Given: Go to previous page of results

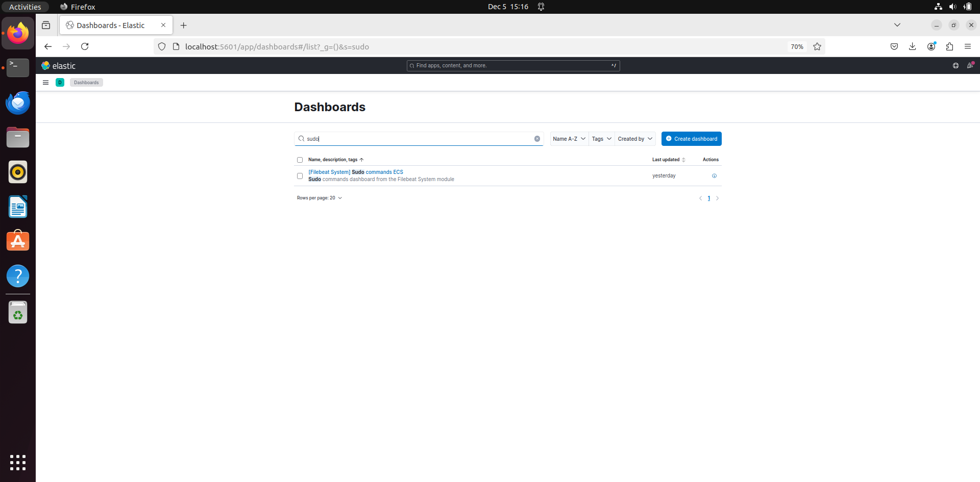Looking at the screenshot, I should [x=700, y=198].
